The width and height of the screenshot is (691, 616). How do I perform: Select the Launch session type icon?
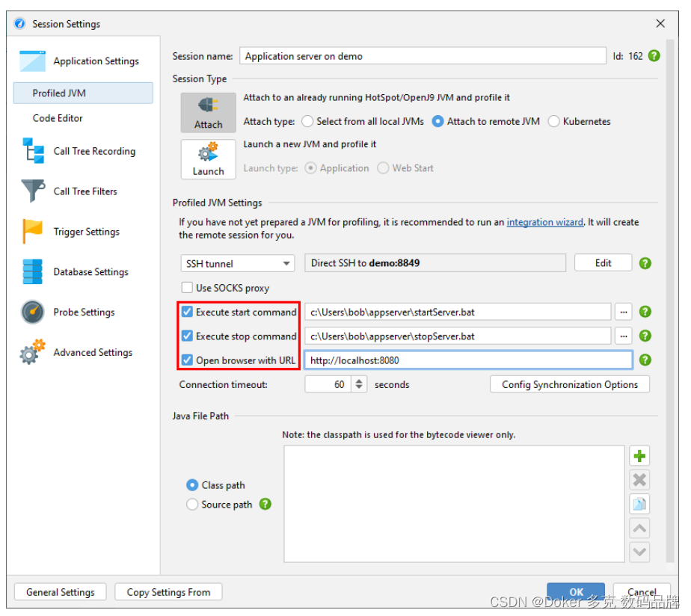point(208,158)
